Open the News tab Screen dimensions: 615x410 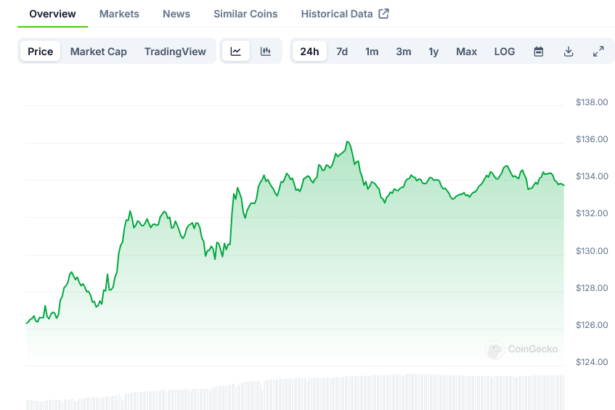click(x=176, y=14)
